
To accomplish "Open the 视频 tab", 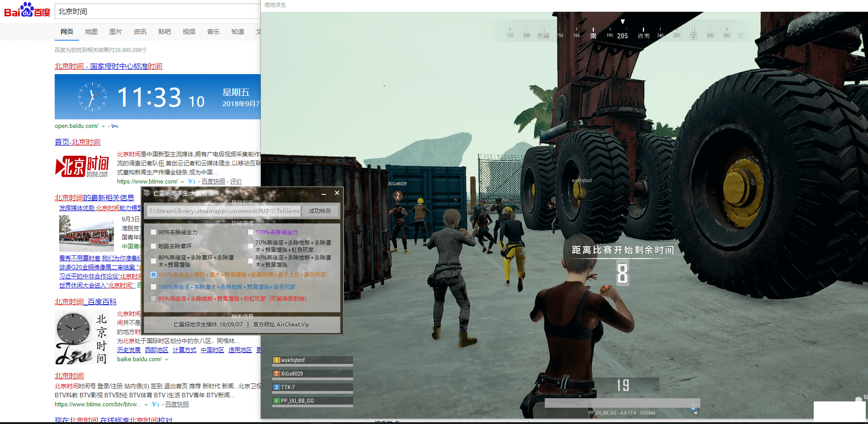I will 189,32.
